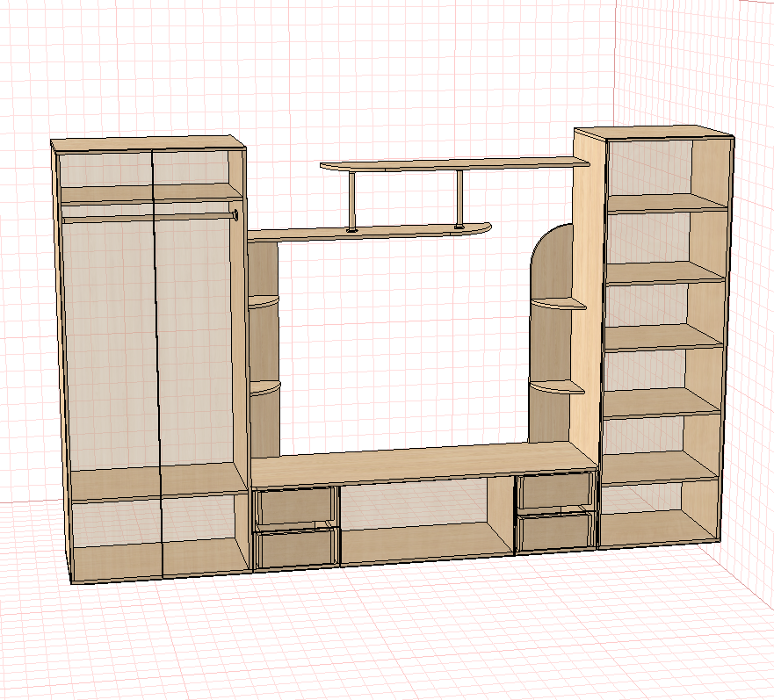Select the upper rounded corner shelf beside the wardrobe
Viewport: 774px width, 700px height.
click(x=264, y=301)
